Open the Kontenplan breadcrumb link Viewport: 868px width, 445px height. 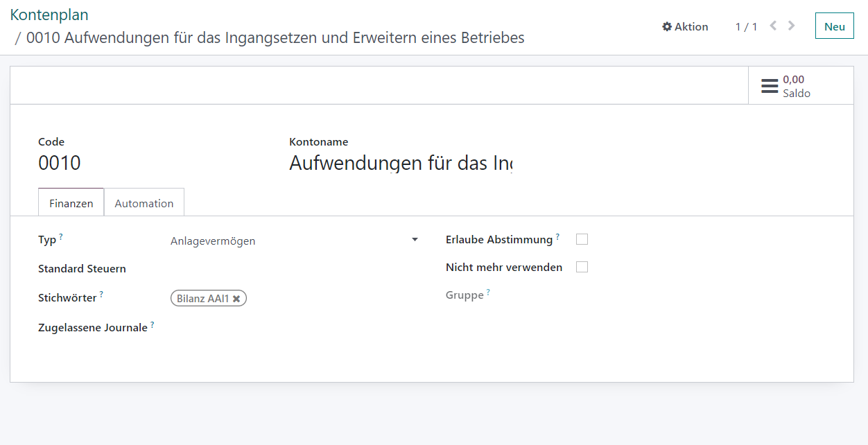(49, 15)
